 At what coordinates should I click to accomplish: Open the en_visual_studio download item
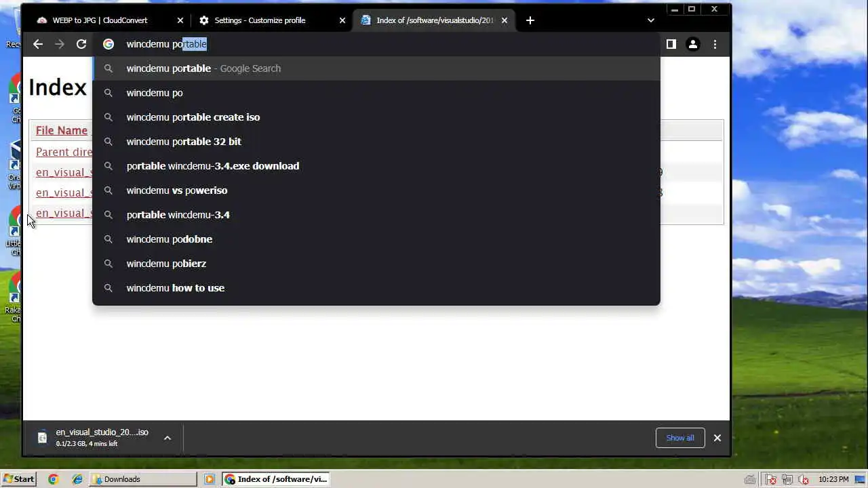click(102, 437)
